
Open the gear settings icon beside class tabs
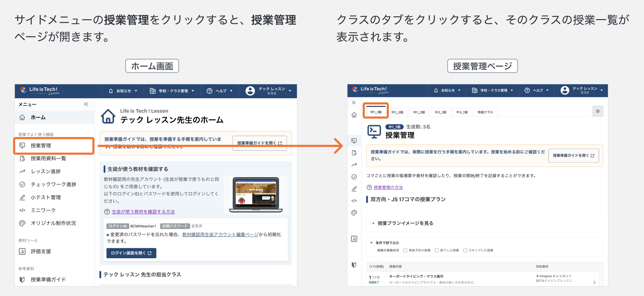(x=598, y=111)
